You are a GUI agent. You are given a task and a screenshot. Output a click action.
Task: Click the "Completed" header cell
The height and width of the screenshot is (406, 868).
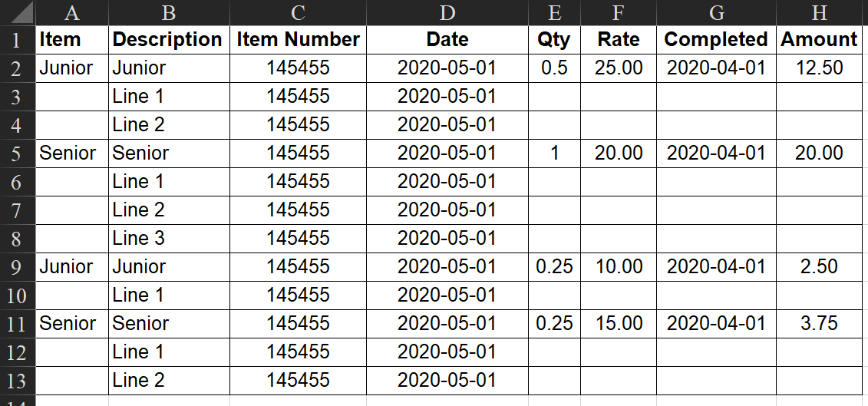(716, 39)
